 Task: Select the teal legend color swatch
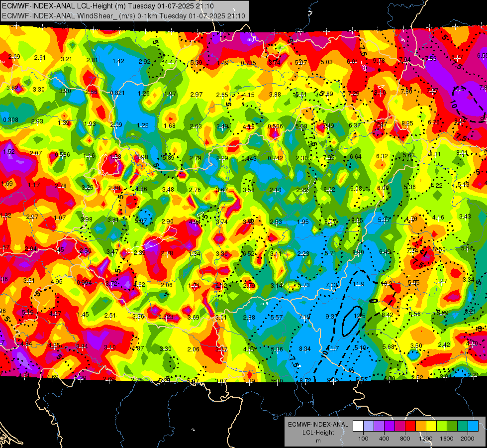pyautogui.click(x=463, y=426)
